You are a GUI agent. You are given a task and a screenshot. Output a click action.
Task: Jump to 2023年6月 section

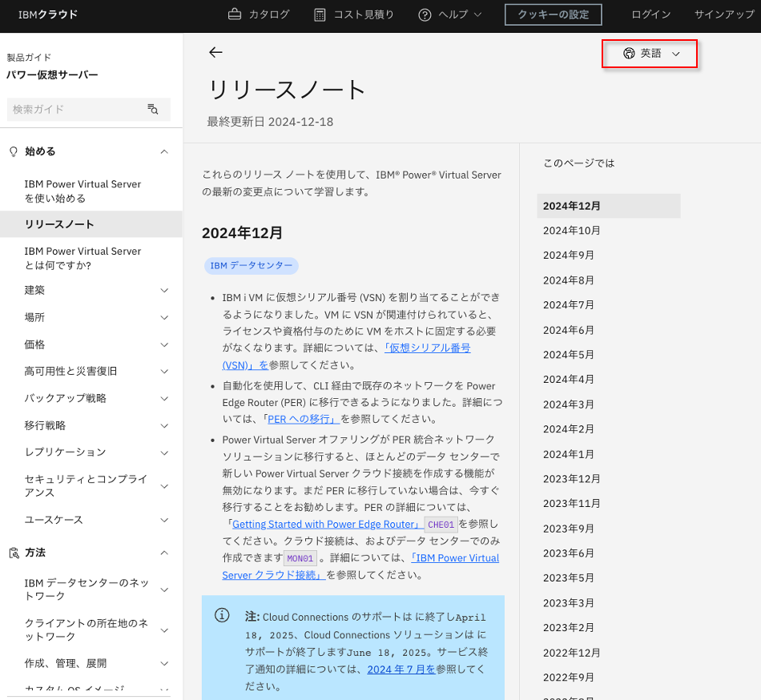tap(568, 553)
